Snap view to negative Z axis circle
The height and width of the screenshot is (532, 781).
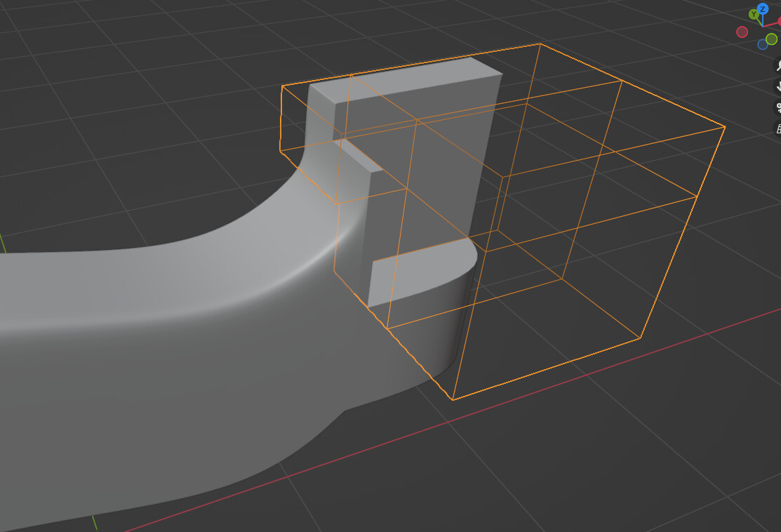(x=762, y=44)
